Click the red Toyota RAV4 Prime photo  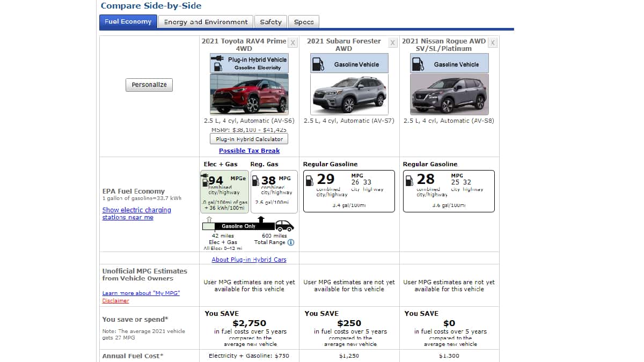coord(249,94)
